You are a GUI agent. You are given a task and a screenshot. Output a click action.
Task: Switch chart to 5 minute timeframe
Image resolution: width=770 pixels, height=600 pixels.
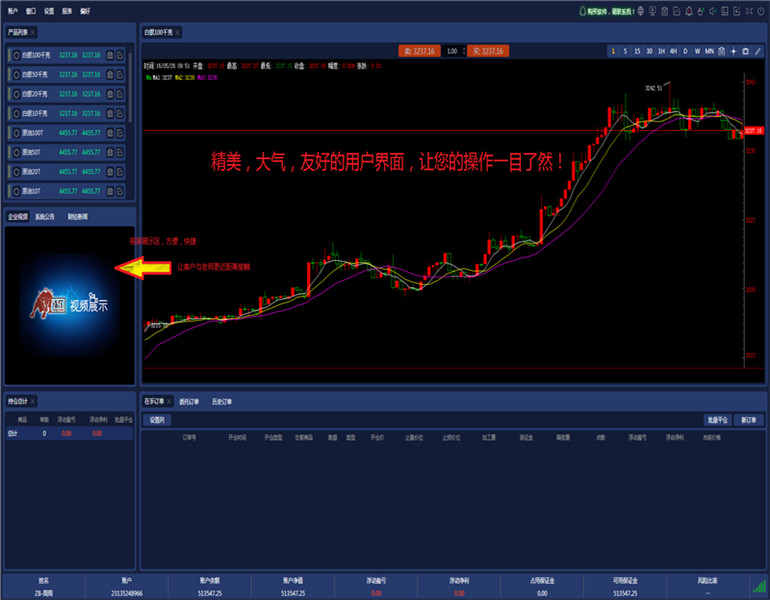pos(625,51)
